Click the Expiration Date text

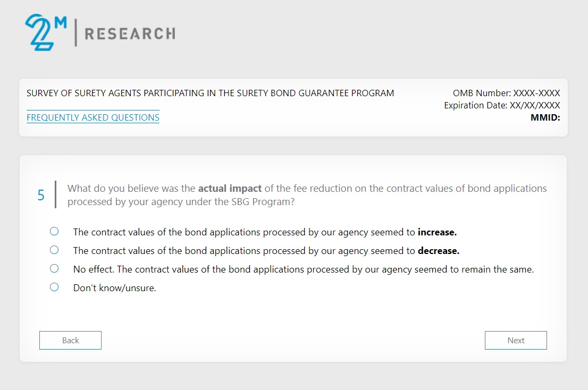pyautogui.click(x=502, y=106)
